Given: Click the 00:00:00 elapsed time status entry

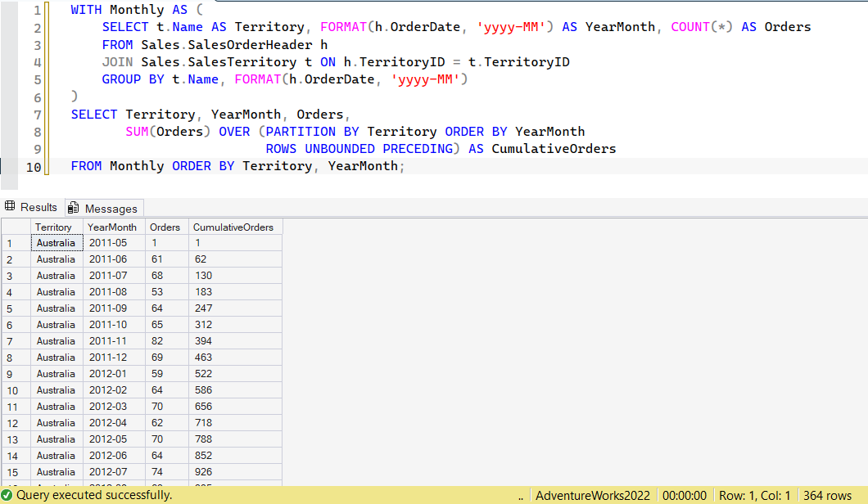Looking at the screenshot, I should coord(685,496).
